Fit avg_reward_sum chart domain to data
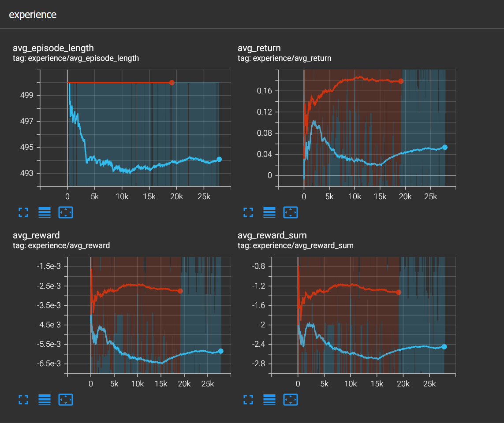The image size is (504, 423). tap(291, 400)
